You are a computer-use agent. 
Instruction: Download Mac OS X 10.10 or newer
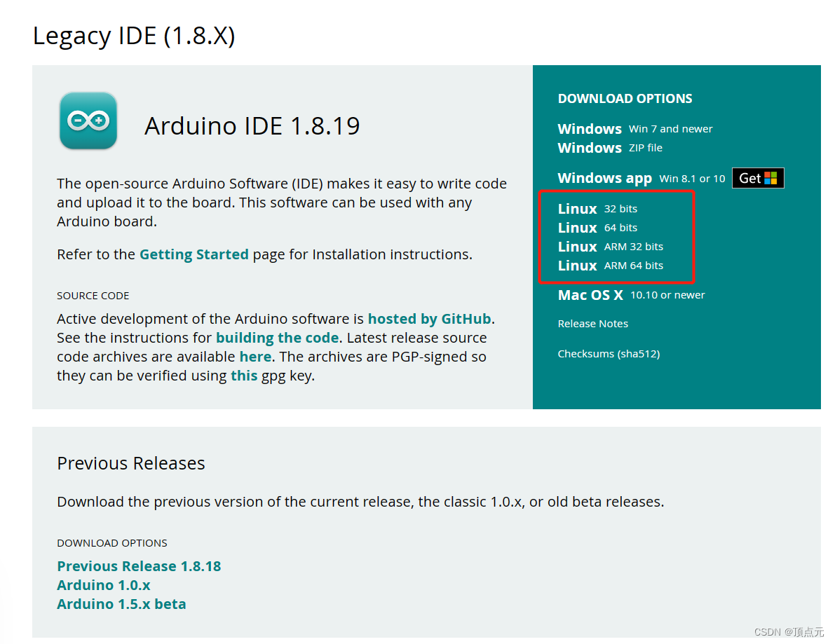pyautogui.click(x=631, y=295)
